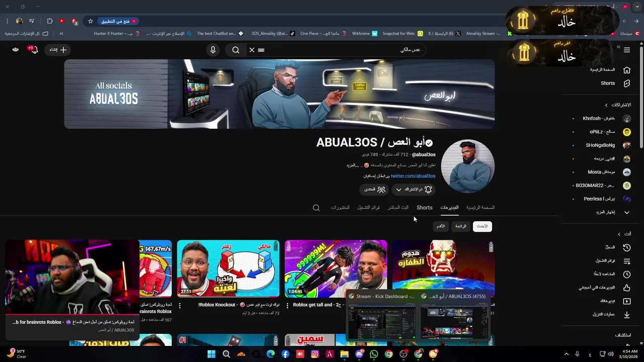The image size is (644, 362).
Task: Clear the search box with the X
Action: coord(252,50)
